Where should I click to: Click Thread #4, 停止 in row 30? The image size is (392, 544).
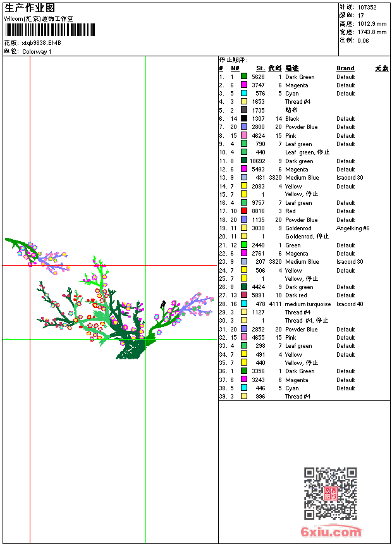point(307,321)
